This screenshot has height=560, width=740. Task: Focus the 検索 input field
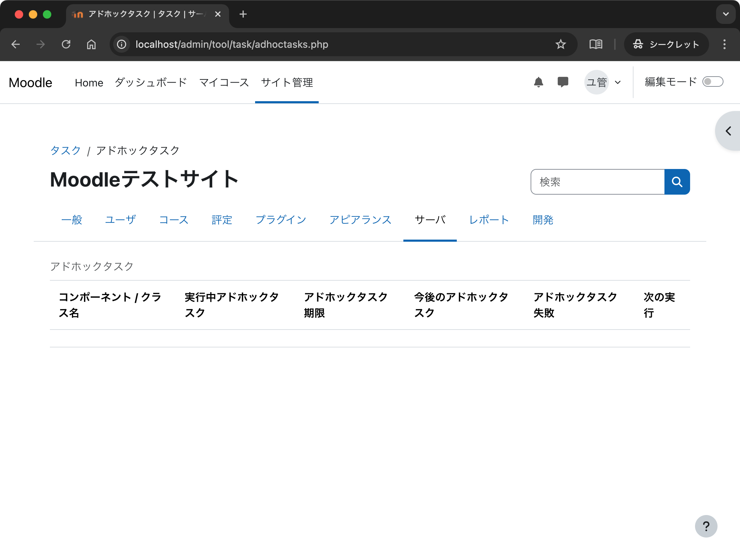coord(597,182)
